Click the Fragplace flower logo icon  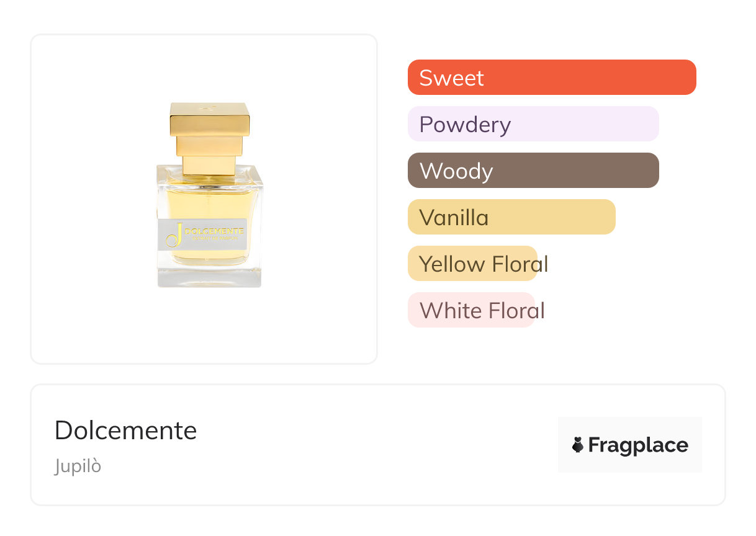coord(578,445)
